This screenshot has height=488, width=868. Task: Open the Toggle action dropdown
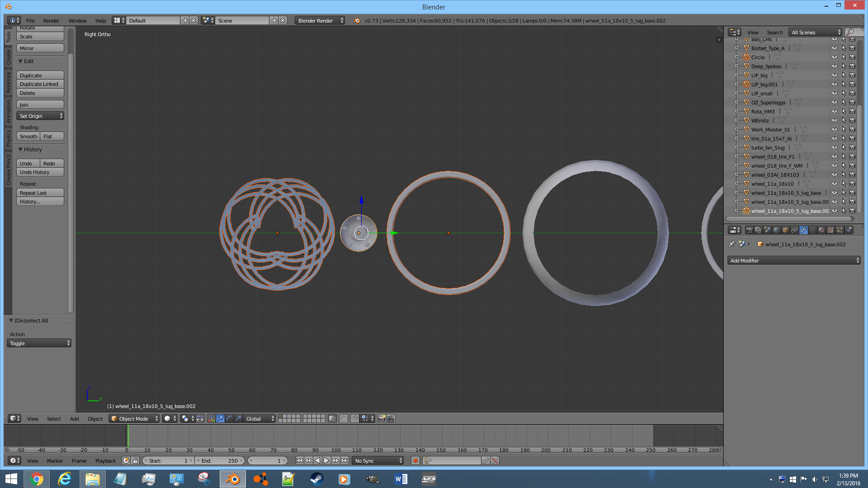click(x=39, y=343)
